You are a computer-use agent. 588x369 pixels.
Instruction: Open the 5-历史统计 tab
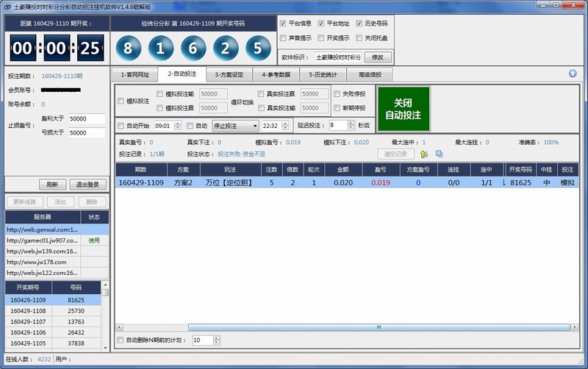coord(322,74)
